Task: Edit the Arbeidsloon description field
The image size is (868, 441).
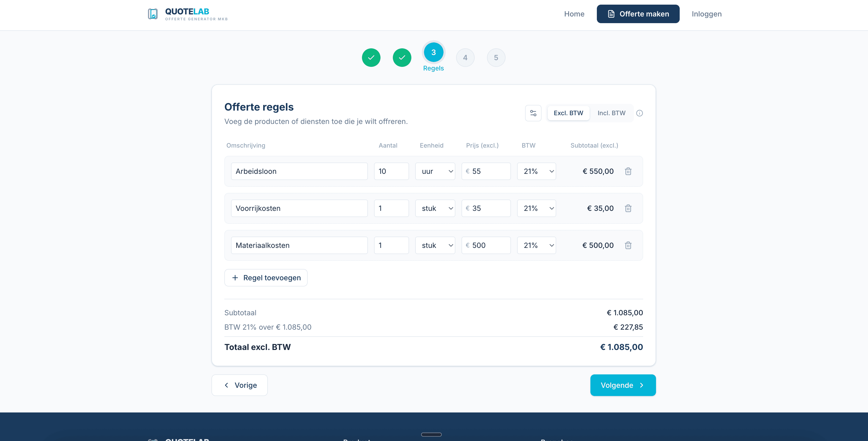Action: pyautogui.click(x=299, y=171)
